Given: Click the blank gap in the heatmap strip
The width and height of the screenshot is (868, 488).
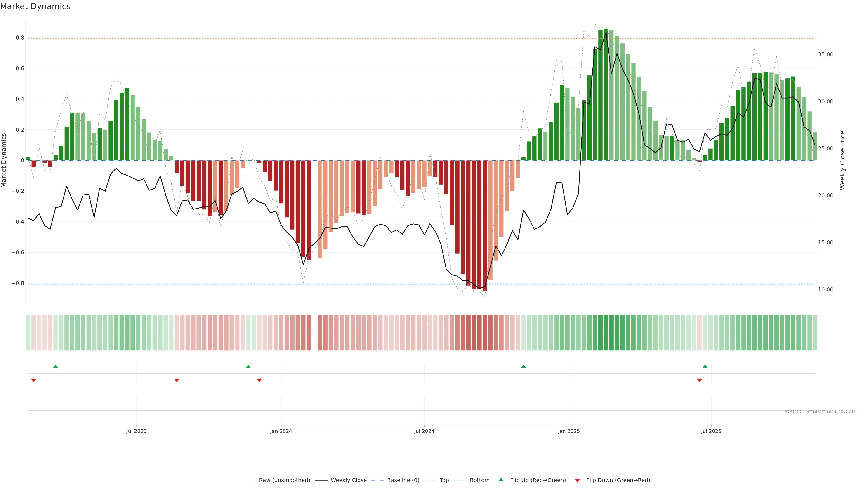Looking at the screenshot, I should pos(314,333).
